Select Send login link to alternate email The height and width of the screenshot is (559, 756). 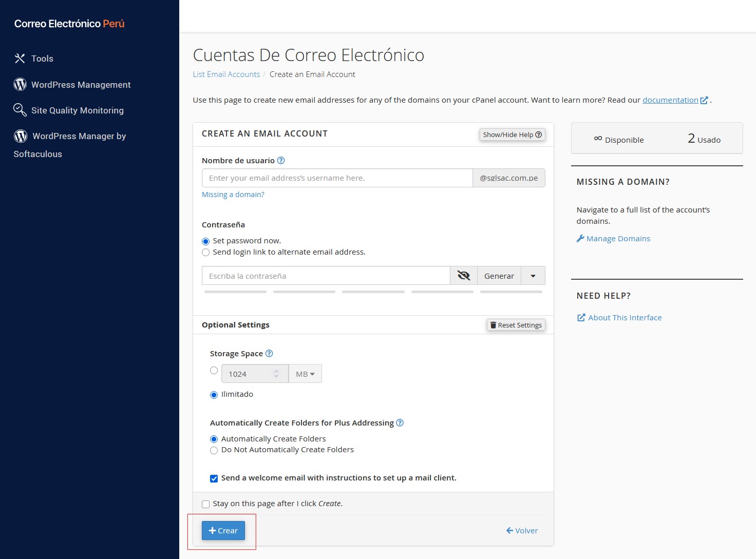(x=206, y=253)
